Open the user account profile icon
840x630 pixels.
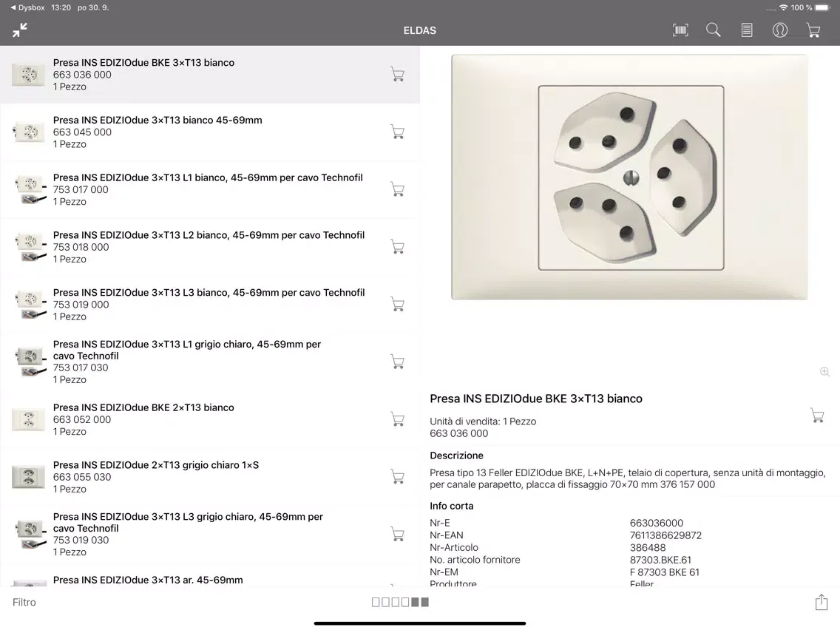(x=780, y=30)
